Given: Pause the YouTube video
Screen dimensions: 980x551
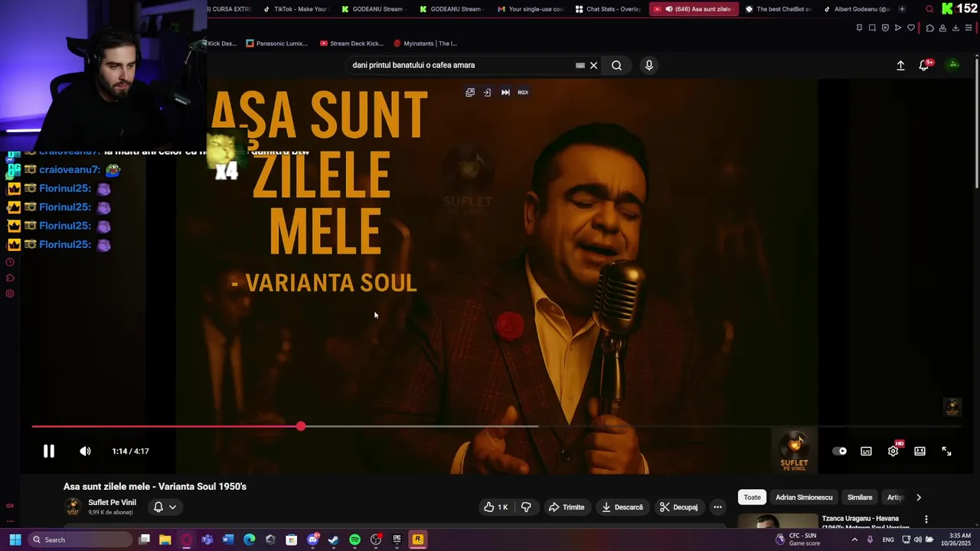Looking at the screenshot, I should 48,452.
